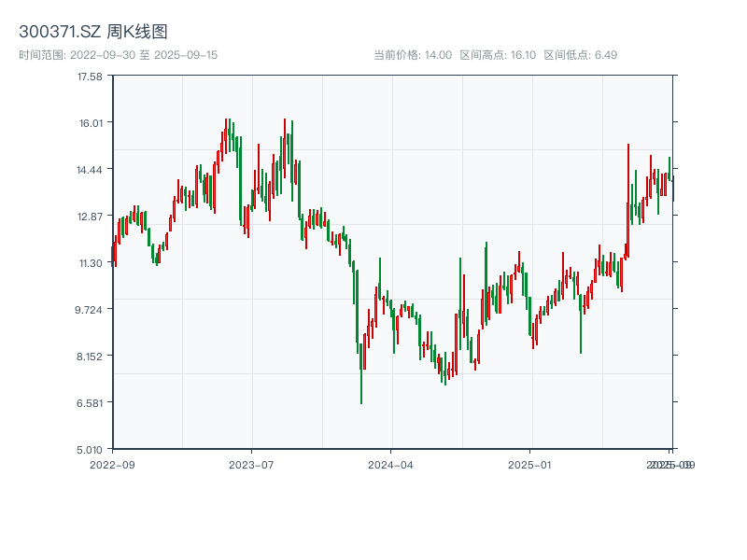Click y-axis value 5.010

90,450
